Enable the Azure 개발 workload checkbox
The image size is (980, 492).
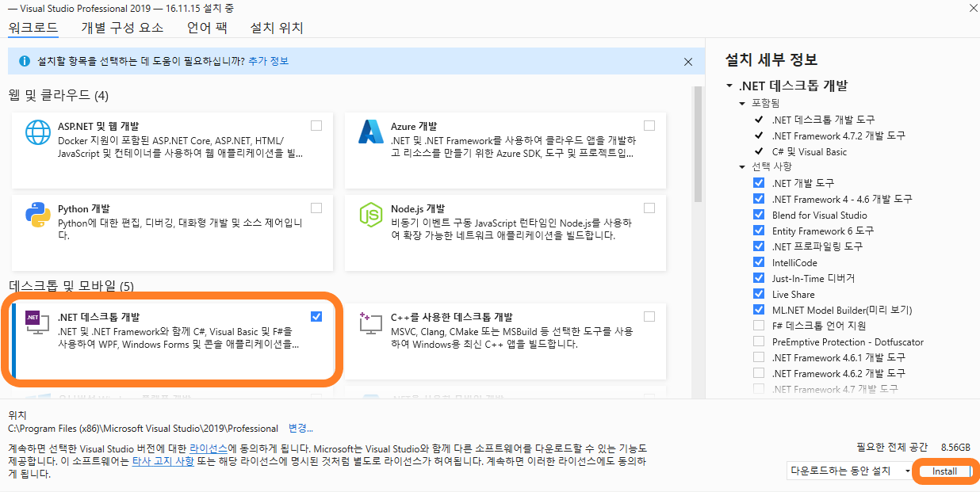pos(650,125)
